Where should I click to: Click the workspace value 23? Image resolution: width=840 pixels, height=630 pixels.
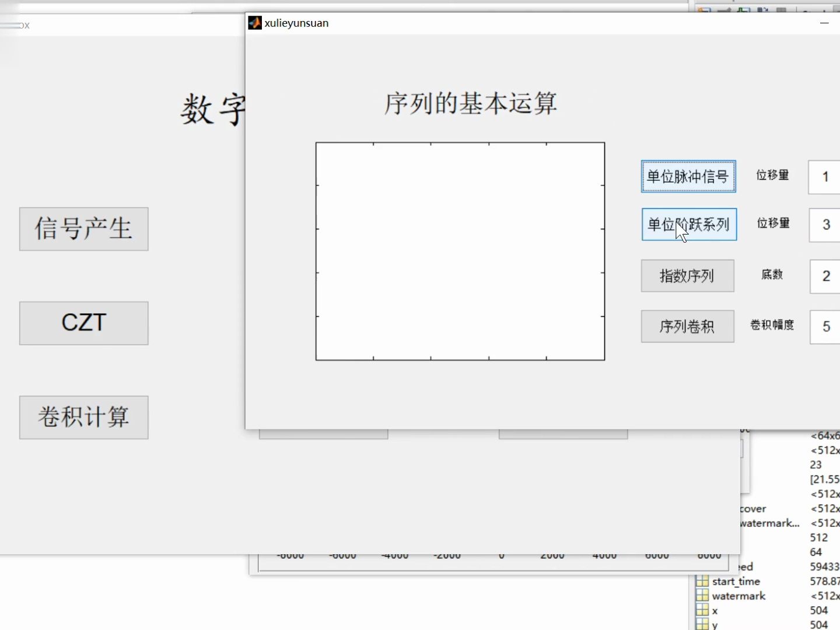click(815, 465)
